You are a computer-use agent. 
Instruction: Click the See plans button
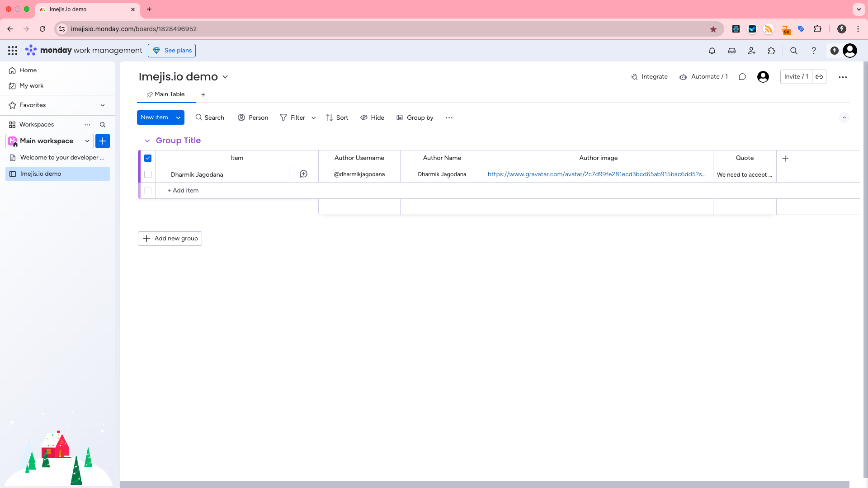point(172,51)
